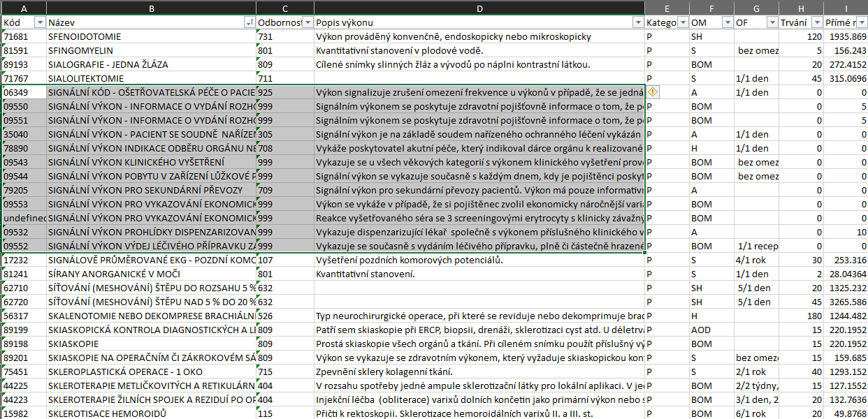Select the value 1293.152
868x419 pixels.
tap(846, 372)
